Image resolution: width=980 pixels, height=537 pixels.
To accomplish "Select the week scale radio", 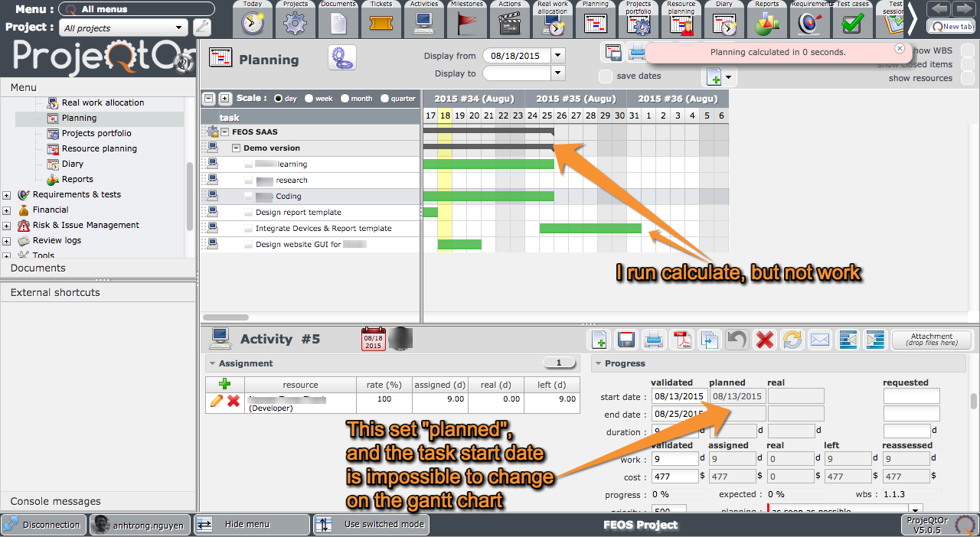I will click(x=309, y=98).
